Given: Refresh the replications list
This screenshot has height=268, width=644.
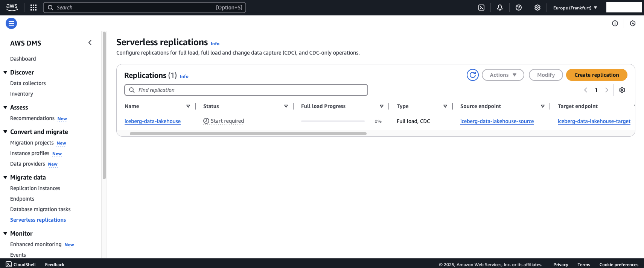Looking at the screenshot, I should 473,75.
